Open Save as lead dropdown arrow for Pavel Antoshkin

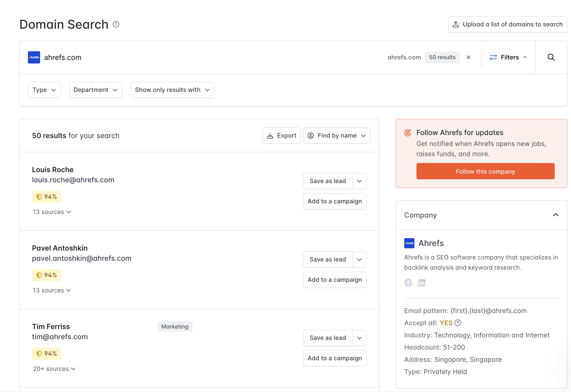pos(359,259)
